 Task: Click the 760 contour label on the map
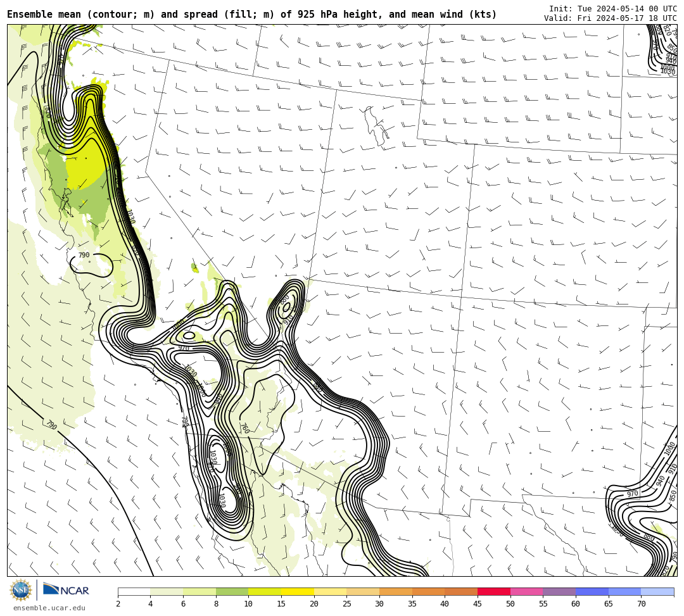click(244, 428)
